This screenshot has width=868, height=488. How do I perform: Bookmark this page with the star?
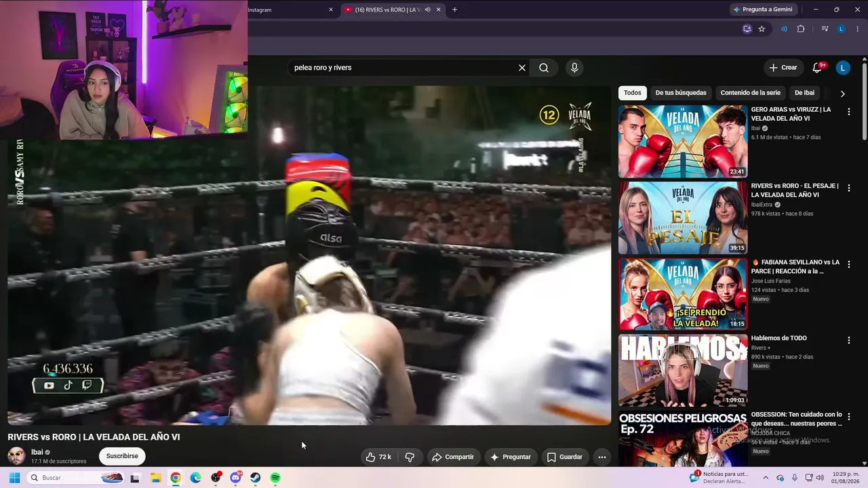(x=762, y=29)
